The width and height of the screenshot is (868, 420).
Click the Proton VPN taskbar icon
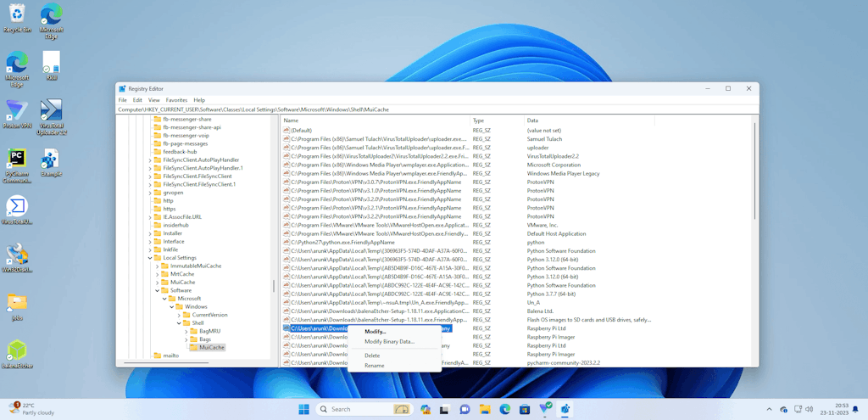[545, 409]
